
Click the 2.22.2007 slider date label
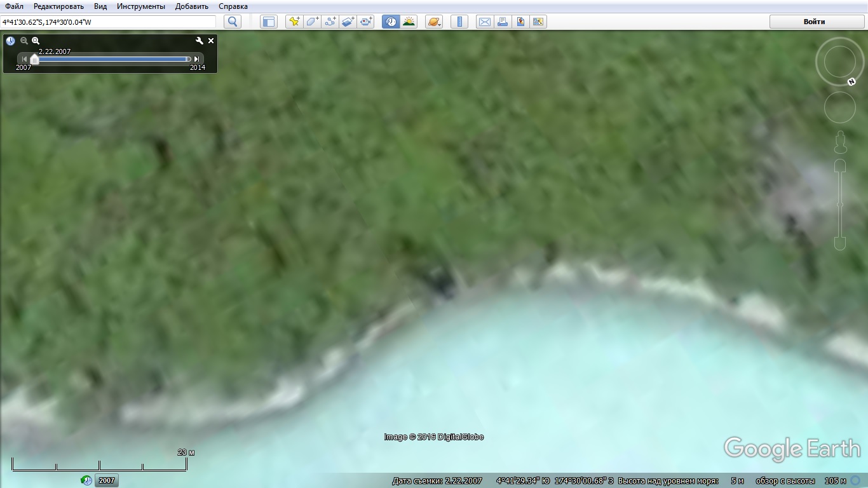[x=55, y=51]
